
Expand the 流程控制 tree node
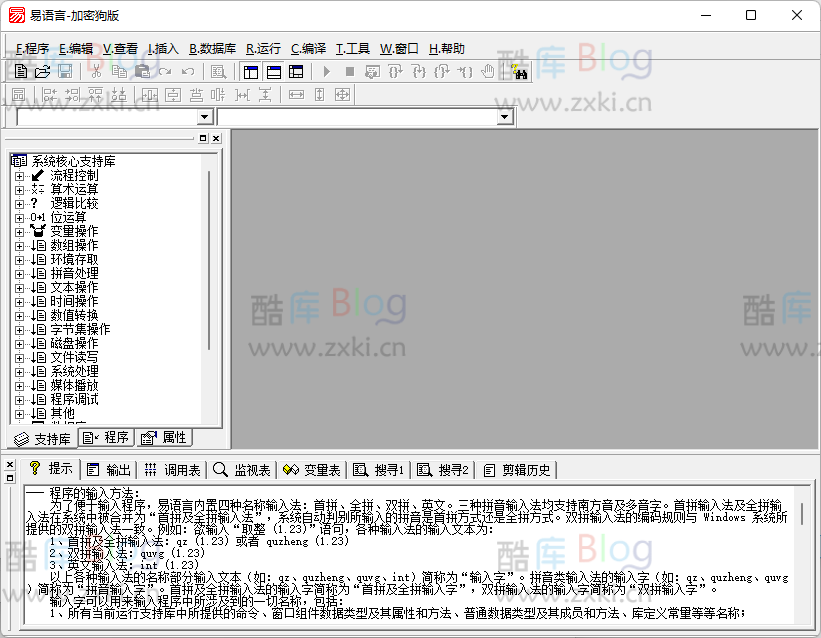coord(19,175)
